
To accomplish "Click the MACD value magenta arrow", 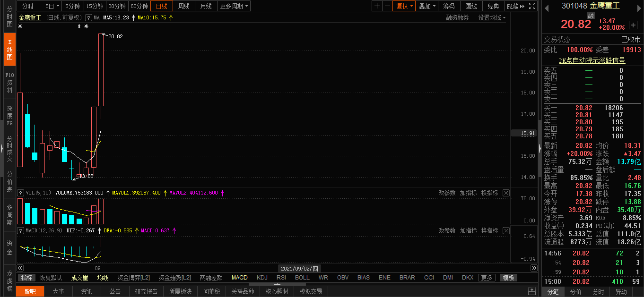I will pyautogui.click(x=174, y=230).
